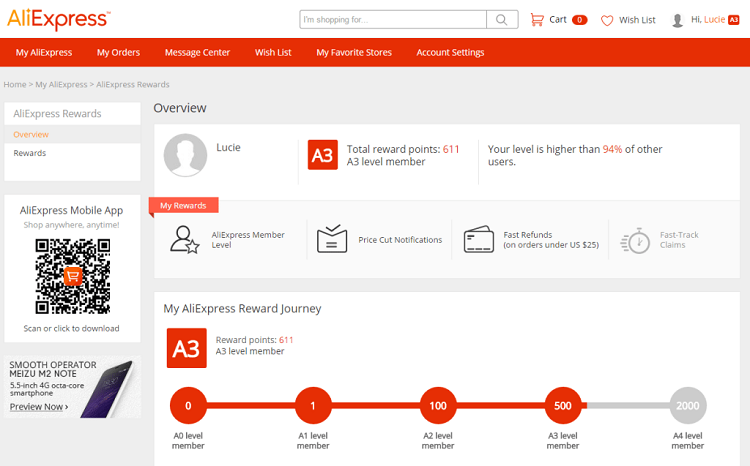Click the large A3 badge in Reward Journey
This screenshot has width=750, height=466.
click(x=187, y=348)
